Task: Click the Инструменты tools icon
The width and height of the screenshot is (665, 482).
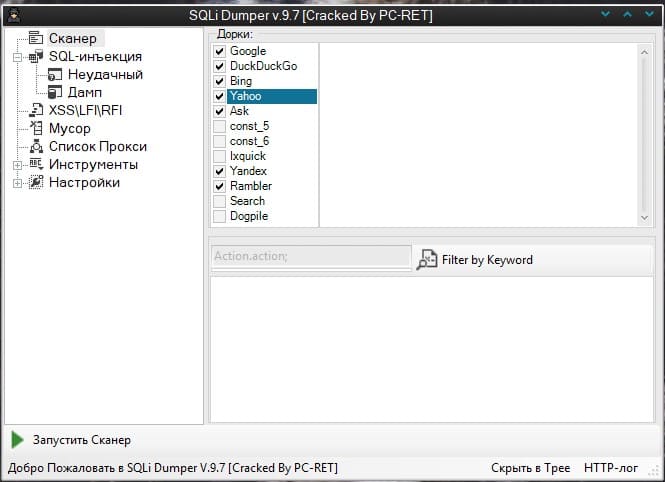Action: click(x=36, y=164)
